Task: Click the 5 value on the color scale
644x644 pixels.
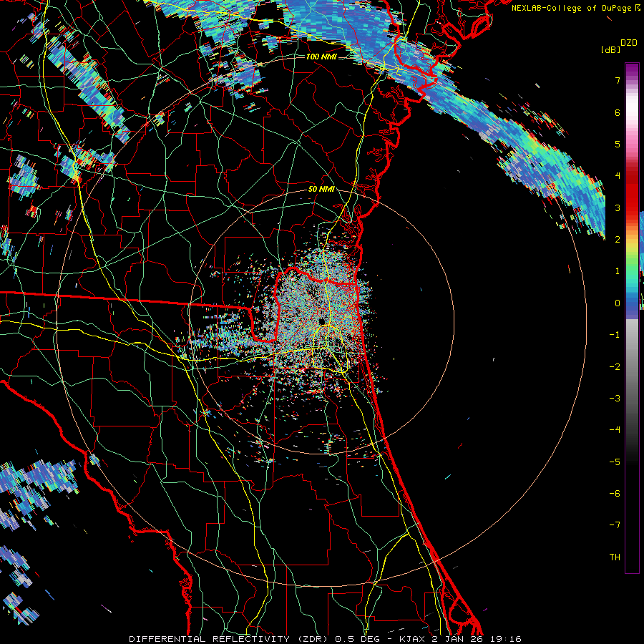Action: (618, 144)
